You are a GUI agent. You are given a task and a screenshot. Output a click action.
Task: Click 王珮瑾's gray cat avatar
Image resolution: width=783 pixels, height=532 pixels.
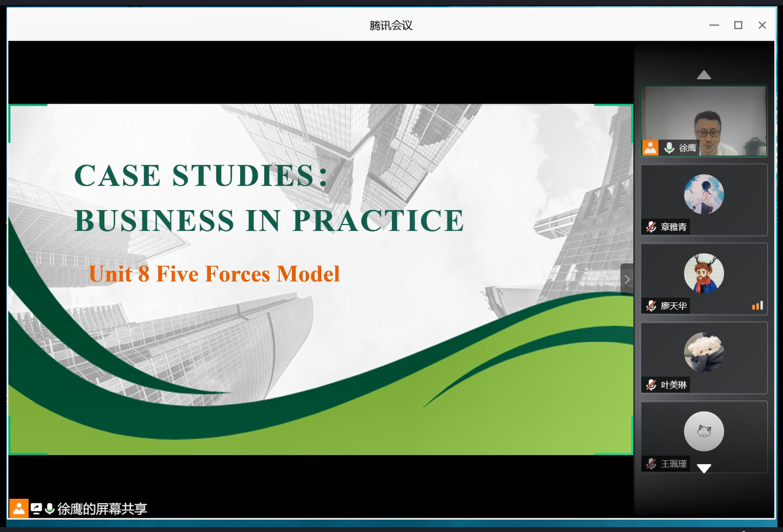click(703, 431)
